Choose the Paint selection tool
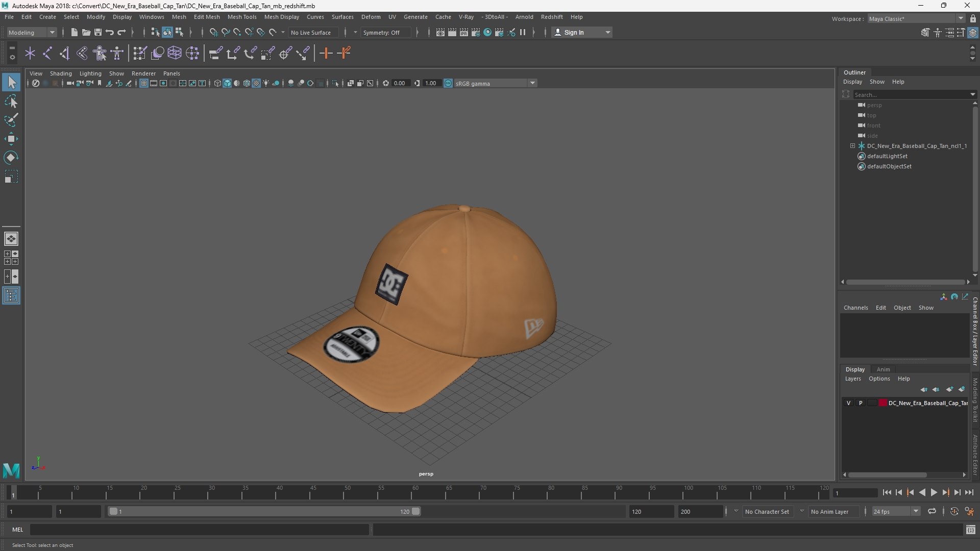The image size is (980, 551). click(x=11, y=120)
